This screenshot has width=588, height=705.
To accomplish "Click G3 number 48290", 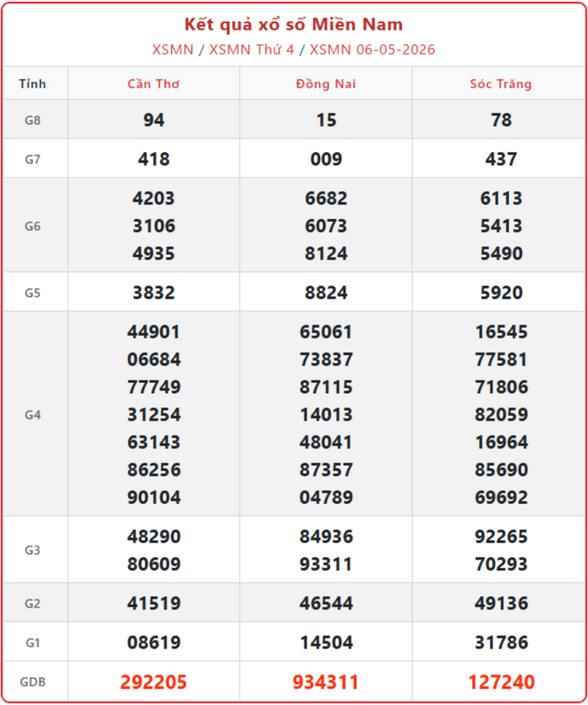I will pos(154,537).
